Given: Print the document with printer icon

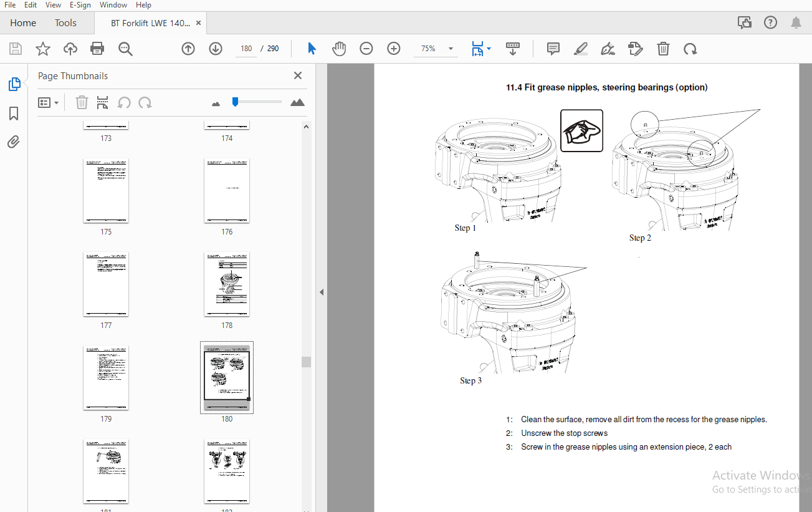Looking at the screenshot, I should click(x=97, y=49).
